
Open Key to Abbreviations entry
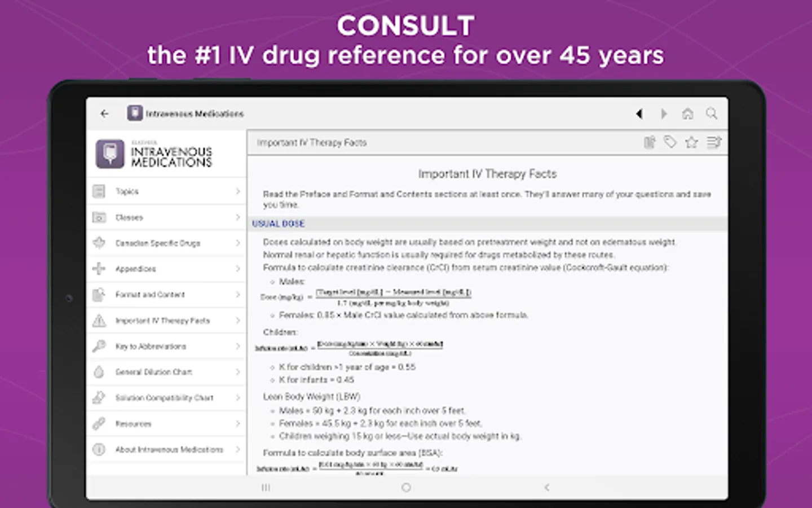tap(167, 346)
